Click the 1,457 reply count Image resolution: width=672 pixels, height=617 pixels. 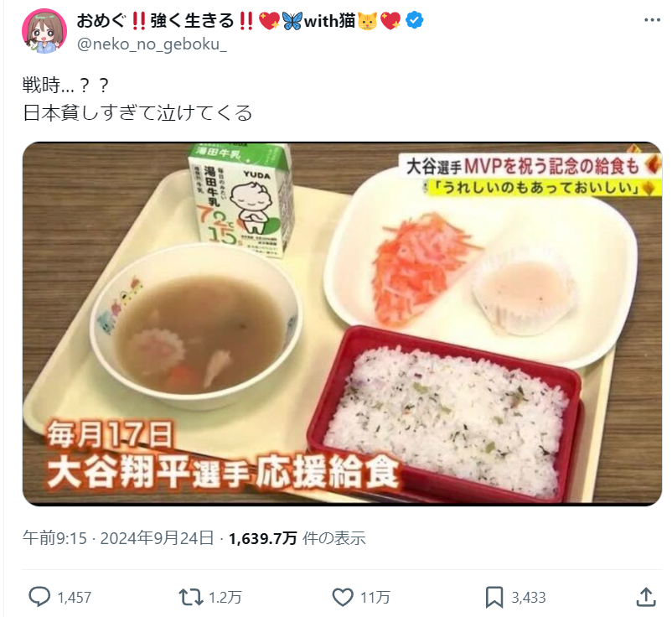pyautogui.click(x=74, y=597)
